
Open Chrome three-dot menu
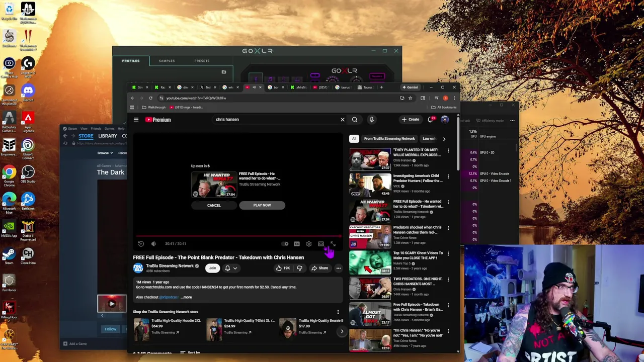(454, 98)
